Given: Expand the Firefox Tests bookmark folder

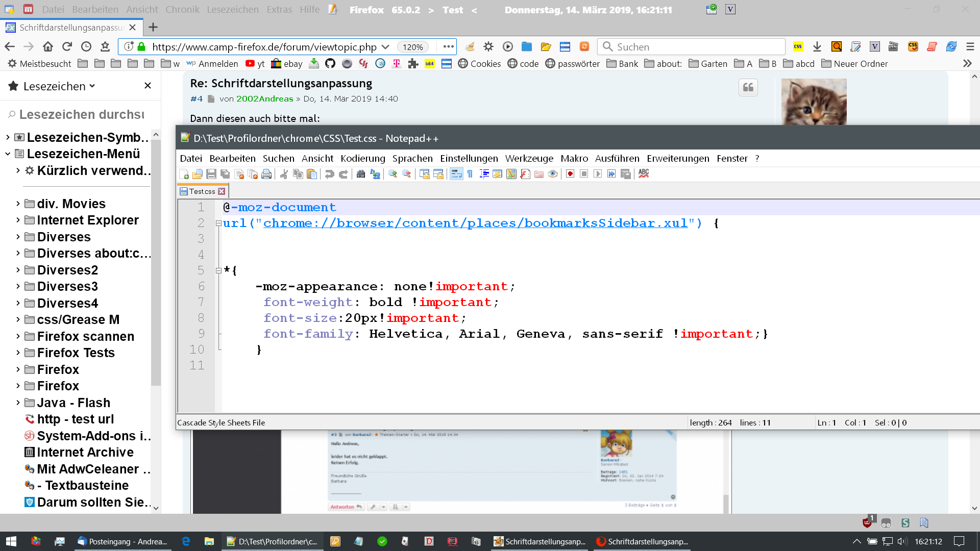Looking at the screenshot, I should pos(18,353).
